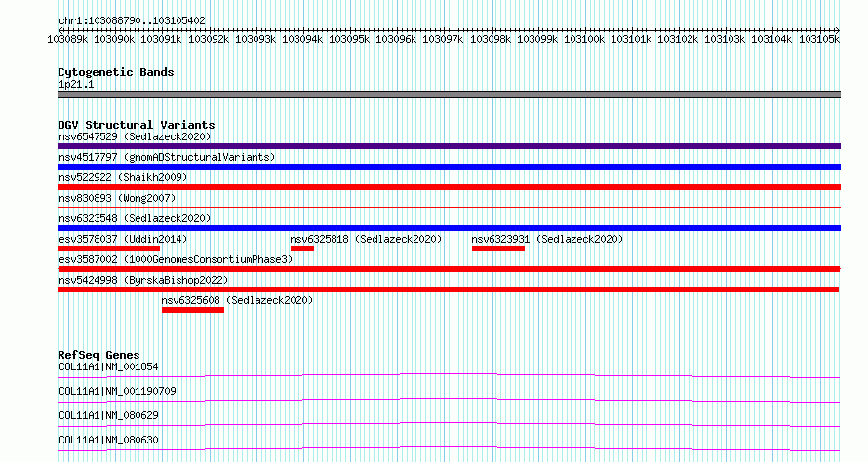Image resolution: width=868 pixels, height=462 pixels.
Task: Click the nsv6325818 (Sedlazeck2020) label
Action: [366, 239]
